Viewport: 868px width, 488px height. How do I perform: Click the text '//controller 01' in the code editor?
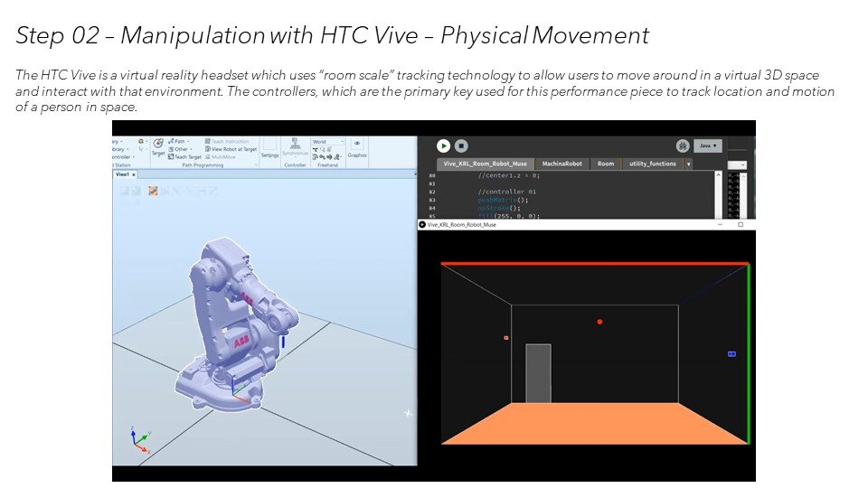pos(507,192)
